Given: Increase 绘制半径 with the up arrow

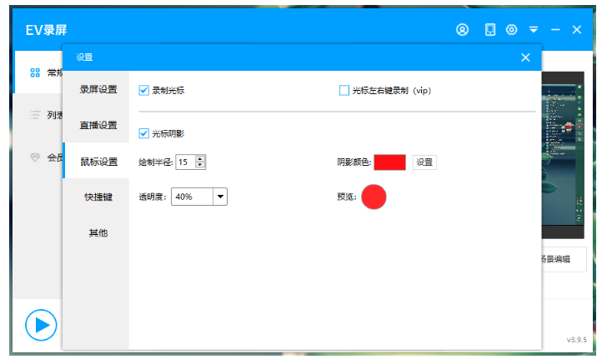Looking at the screenshot, I should pos(200,158).
